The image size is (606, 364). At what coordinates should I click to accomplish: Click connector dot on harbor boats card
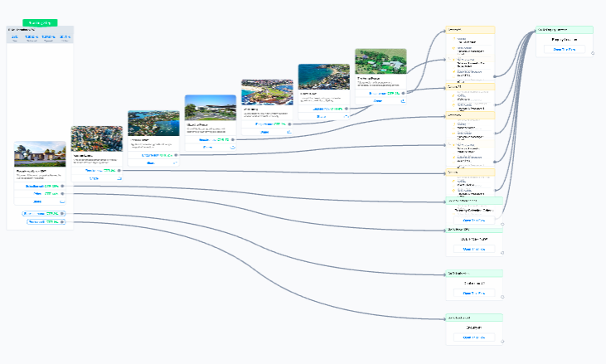(176, 155)
